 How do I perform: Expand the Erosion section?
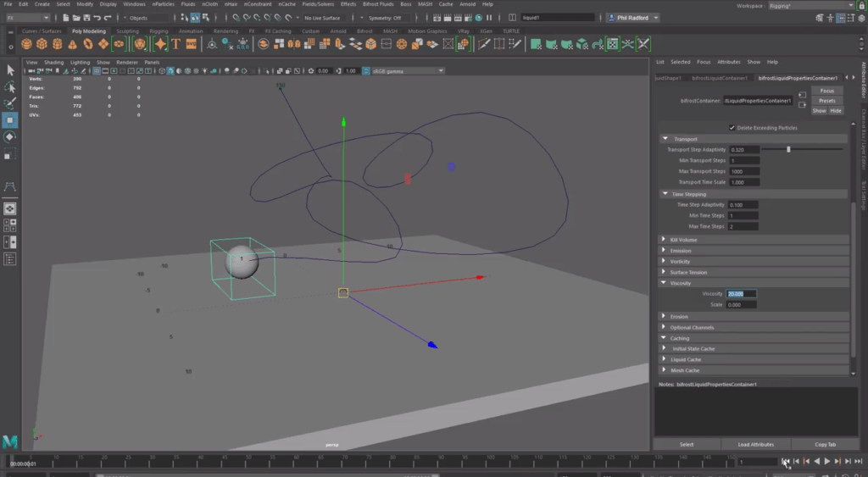(x=664, y=317)
